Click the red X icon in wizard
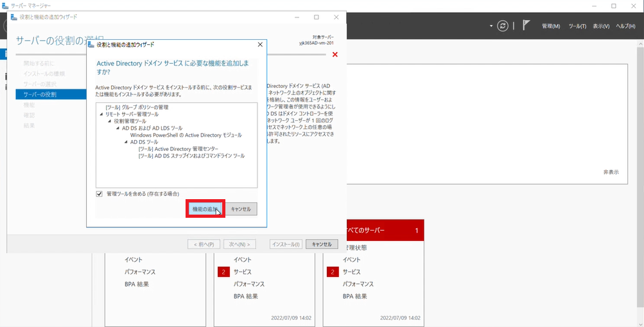644x327 pixels. coord(335,54)
